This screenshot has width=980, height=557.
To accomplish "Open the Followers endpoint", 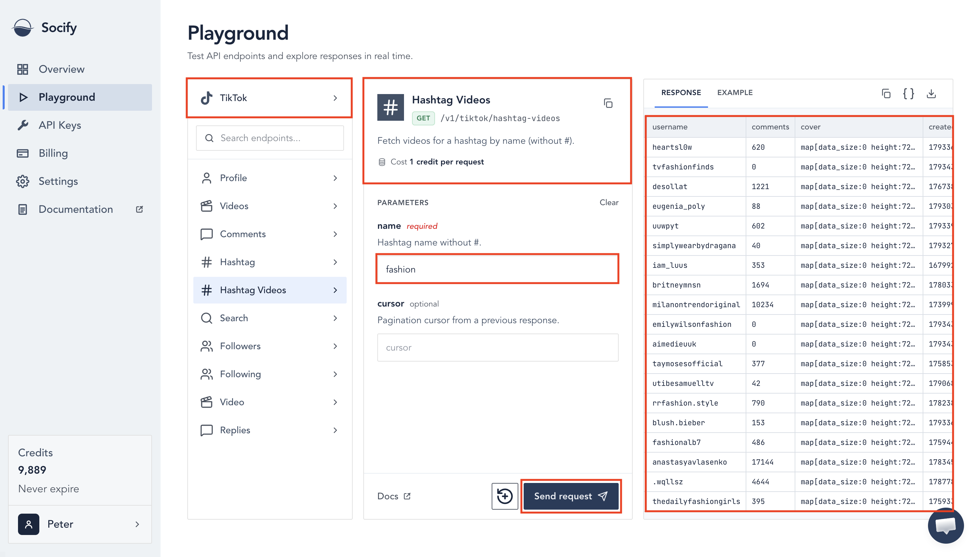I will point(269,346).
